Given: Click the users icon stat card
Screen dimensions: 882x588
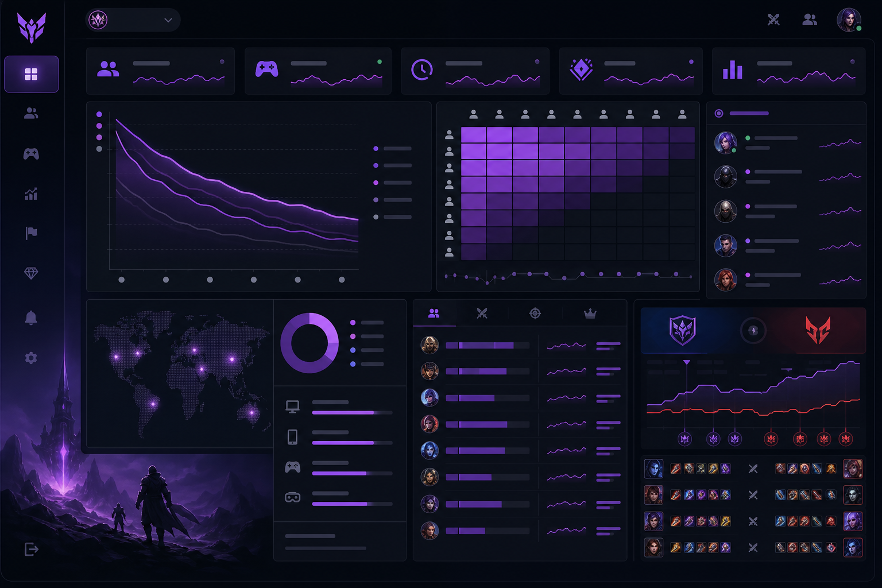Looking at the screenshot, I should (x=161, y=71).
